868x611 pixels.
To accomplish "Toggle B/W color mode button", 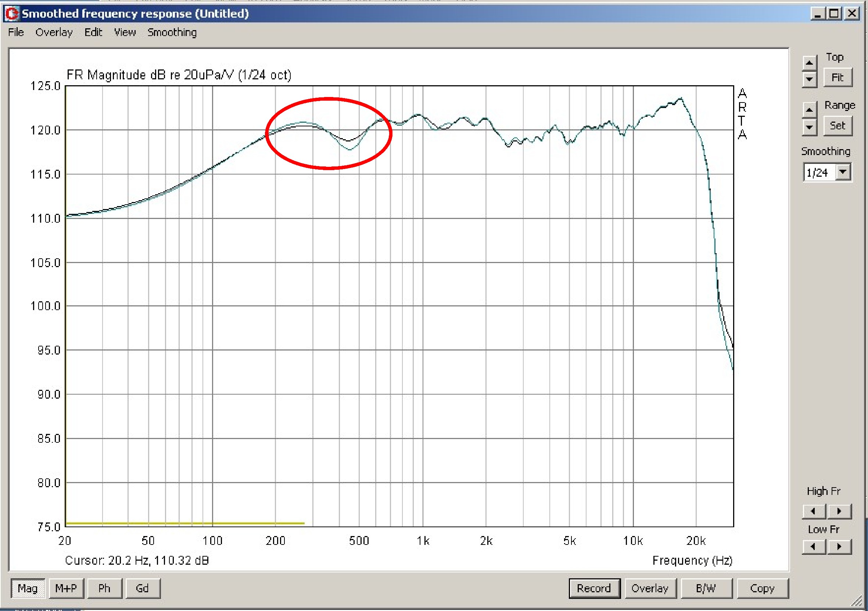I will pyautogui.click(x=706, y=588).
